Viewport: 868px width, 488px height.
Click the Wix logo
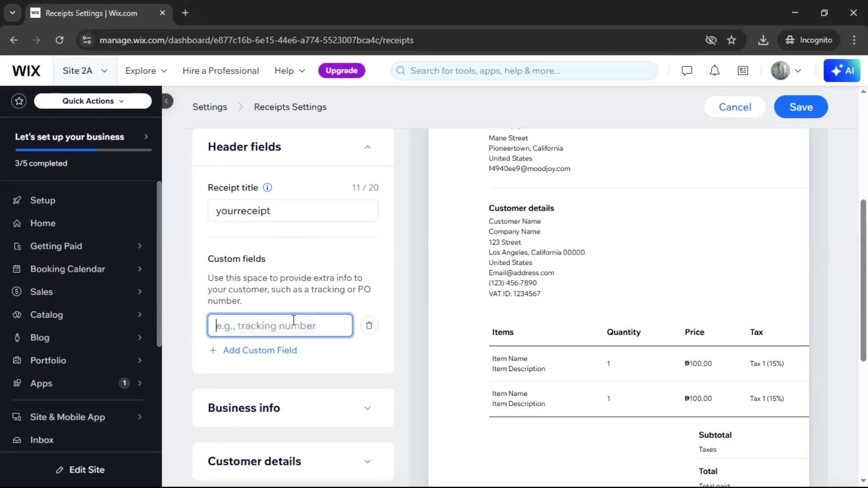point(26,70)
